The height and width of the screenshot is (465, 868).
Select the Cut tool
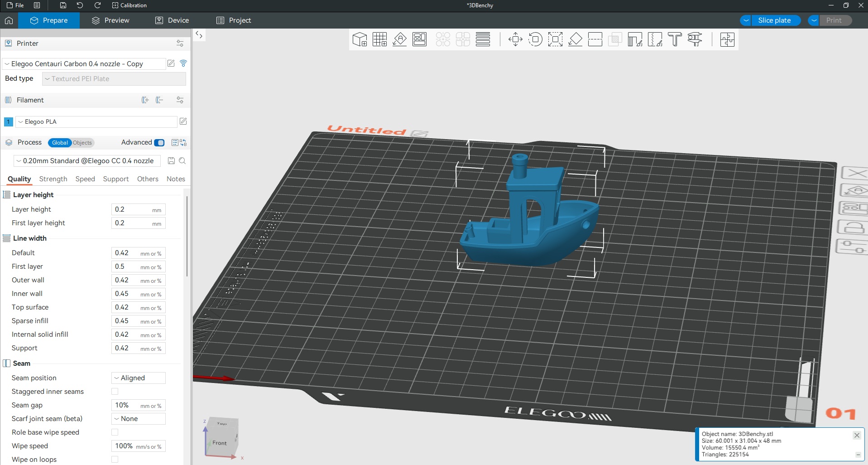(595, 39)
